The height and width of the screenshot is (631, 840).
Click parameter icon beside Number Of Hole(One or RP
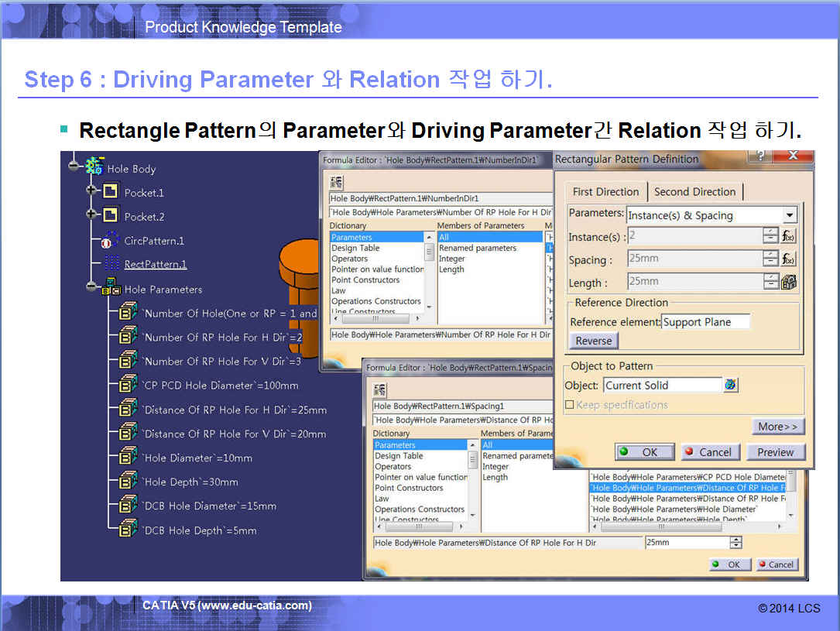(128, 311)
